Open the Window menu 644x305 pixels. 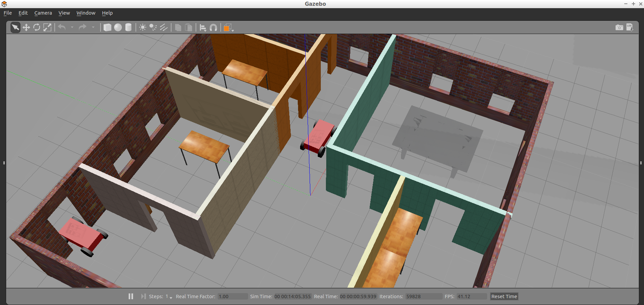86,13
